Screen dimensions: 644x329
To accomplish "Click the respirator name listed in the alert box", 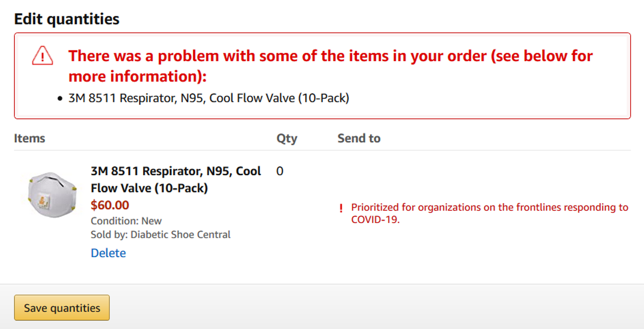I will click(208, 98).
